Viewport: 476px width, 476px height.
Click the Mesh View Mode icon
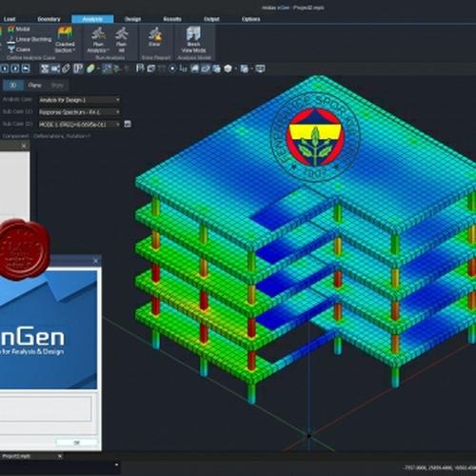[x=193, y=33]
